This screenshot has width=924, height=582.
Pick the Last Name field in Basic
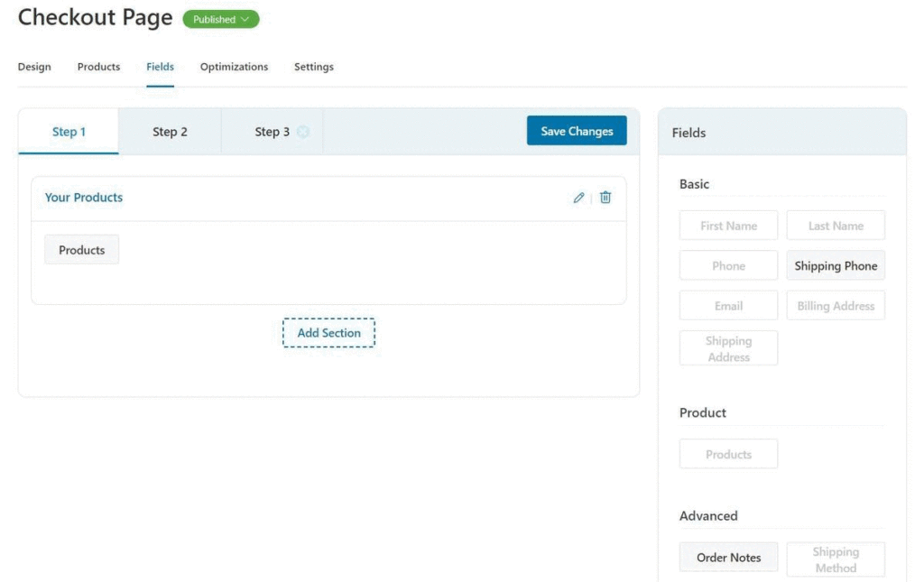[x=836, y=226]
